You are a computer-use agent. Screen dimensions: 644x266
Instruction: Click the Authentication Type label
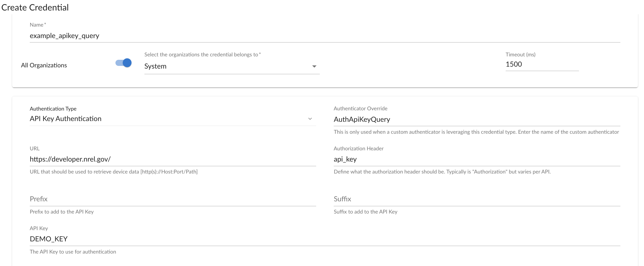click(x=53, y=109)
